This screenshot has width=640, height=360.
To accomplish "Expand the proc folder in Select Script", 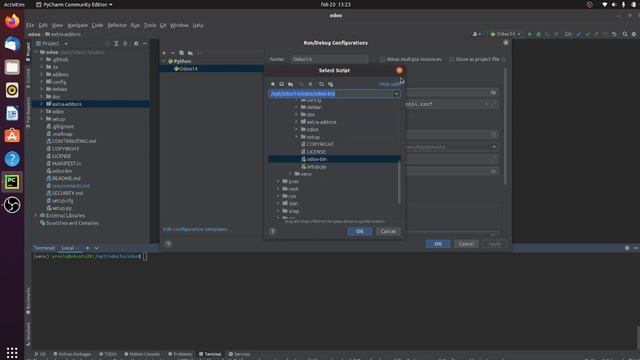I will 278,181.
